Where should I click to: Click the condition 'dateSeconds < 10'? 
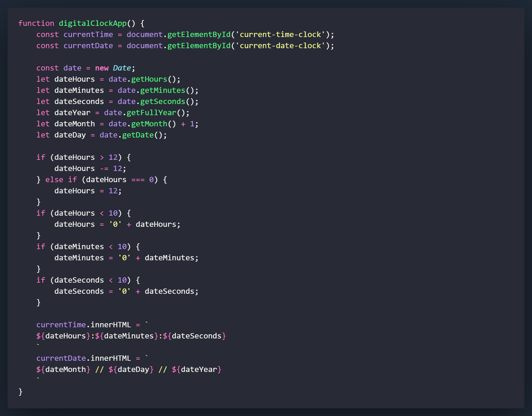[91, 280]
